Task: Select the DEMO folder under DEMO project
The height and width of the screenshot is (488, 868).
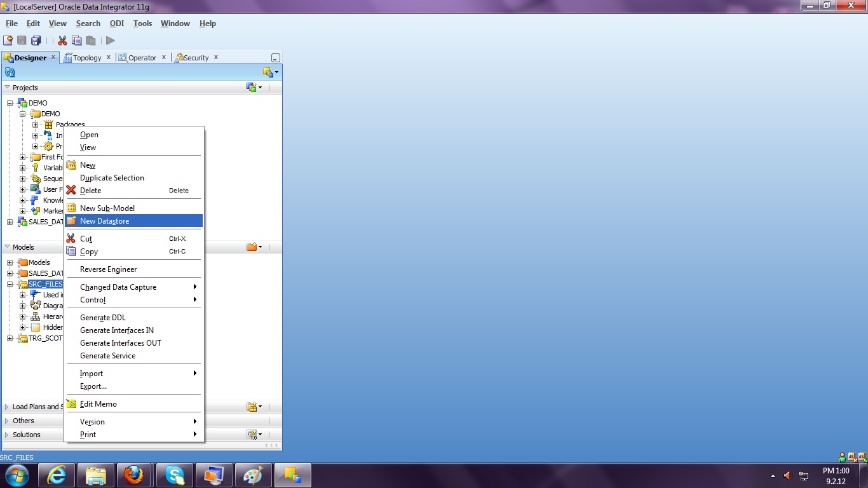Action: 50,114
